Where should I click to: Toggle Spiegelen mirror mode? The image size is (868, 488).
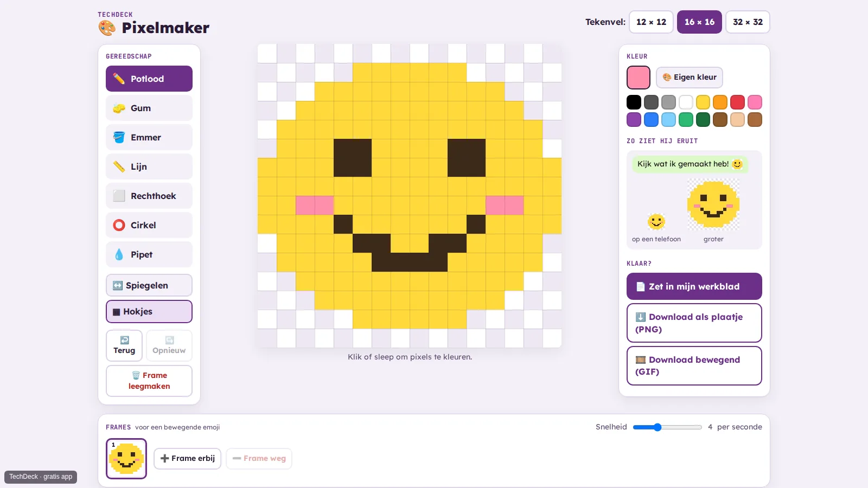click(149, 285)
